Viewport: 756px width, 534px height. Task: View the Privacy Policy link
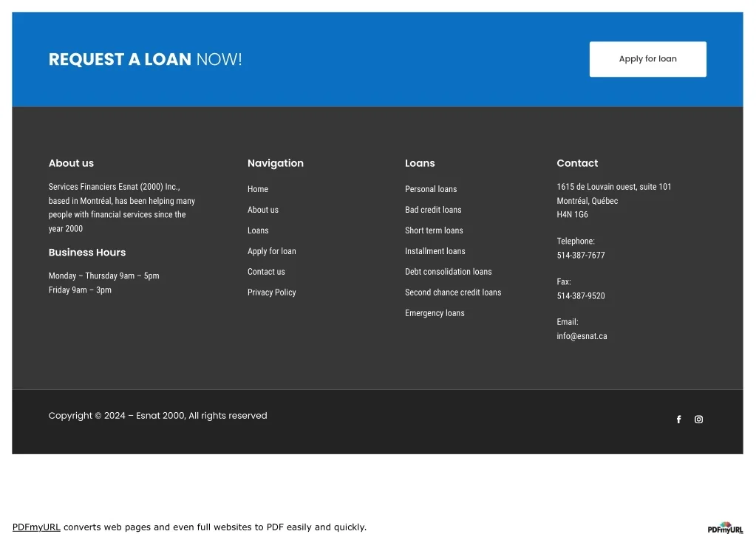click(x=271, y=292)
